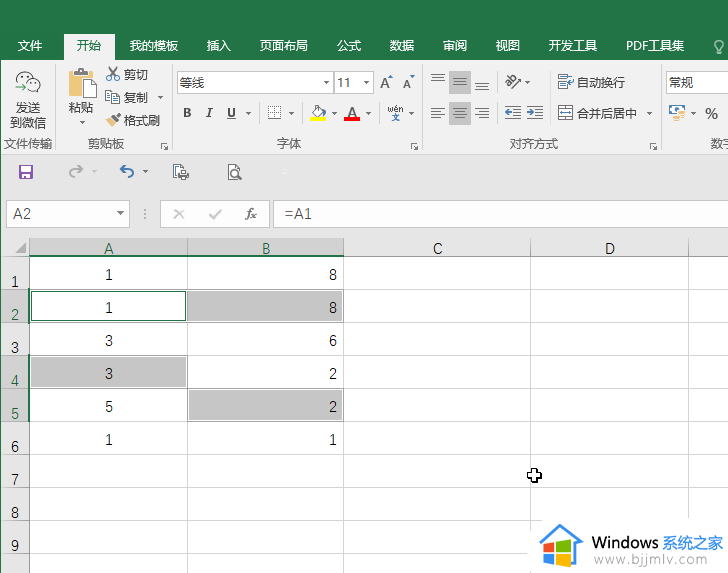
Task: Open the 公式 ribbon tab
Action: [349, 46]
